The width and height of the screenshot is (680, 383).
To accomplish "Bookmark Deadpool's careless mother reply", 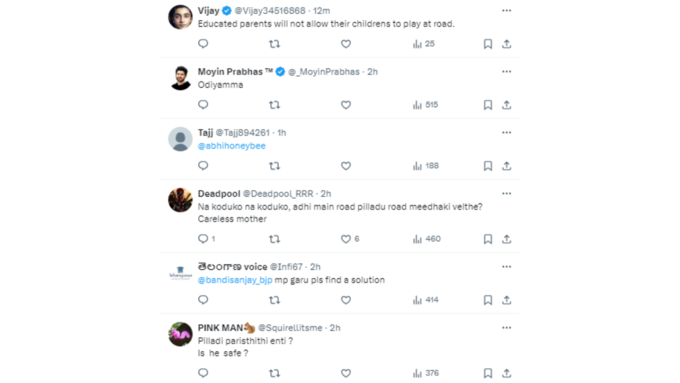I will 488,239.
